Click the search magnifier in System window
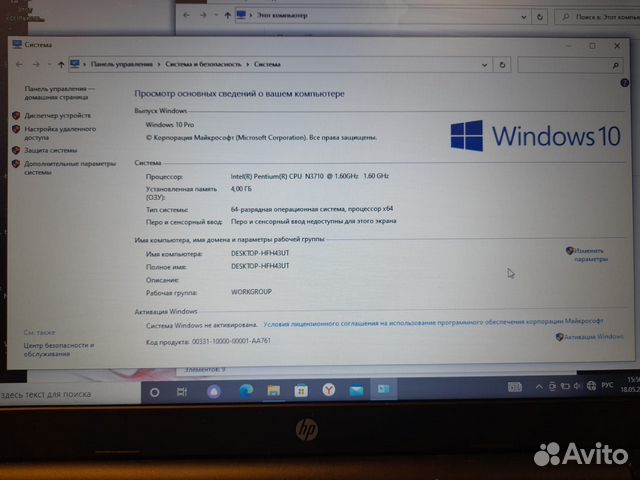This screenshot has height=480, width=640. (616, 65)
